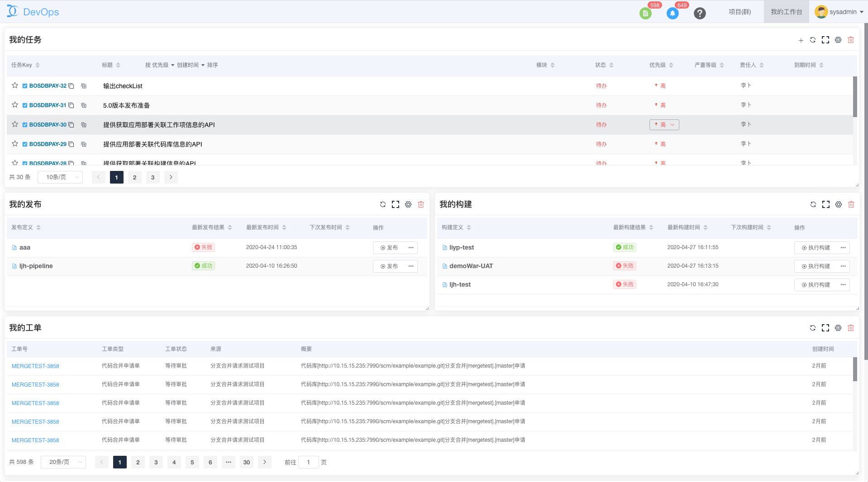Open more options for liyp-test build

coord(843,248)
